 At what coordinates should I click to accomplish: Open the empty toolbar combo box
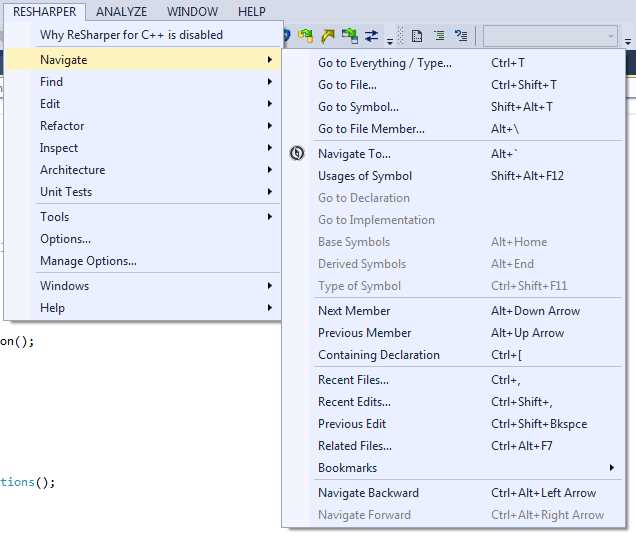[550, 37]
